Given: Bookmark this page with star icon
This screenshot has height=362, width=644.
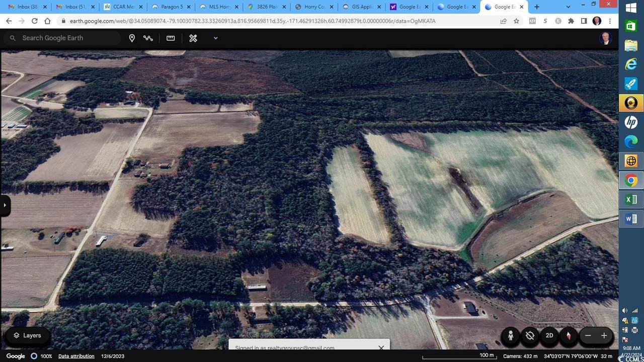Looking at the screenshot, I should 516,21.
